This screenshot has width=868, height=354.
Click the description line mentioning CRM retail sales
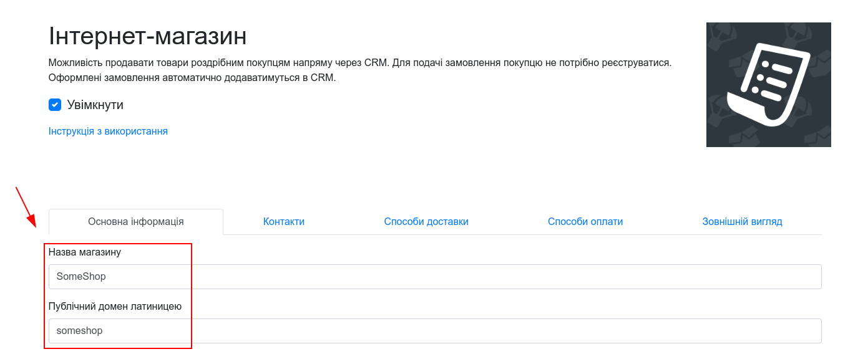pos(360,63)
